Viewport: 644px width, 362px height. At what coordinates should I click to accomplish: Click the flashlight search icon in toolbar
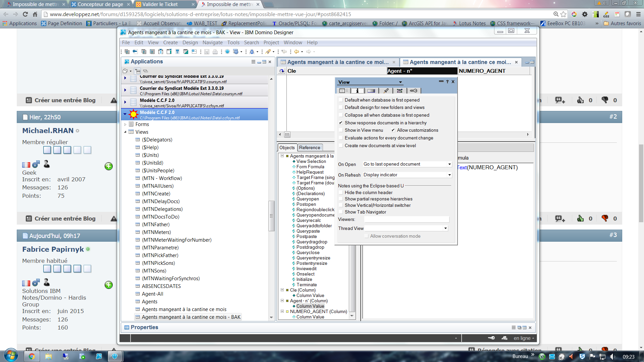(268, 52)
